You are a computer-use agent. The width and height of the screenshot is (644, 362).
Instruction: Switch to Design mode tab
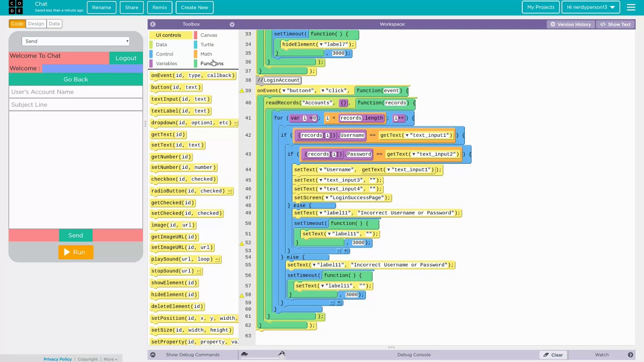(x=36, y=24)
